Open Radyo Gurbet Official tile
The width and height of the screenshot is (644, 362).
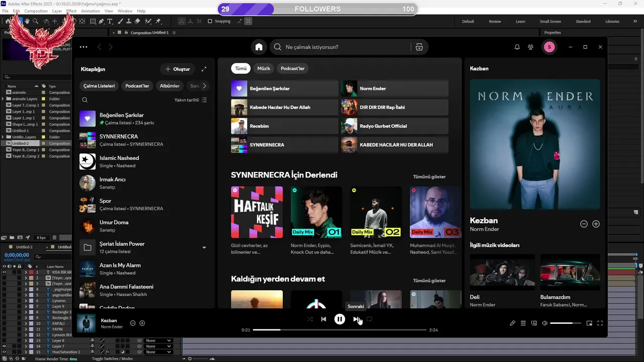point(395,126)
